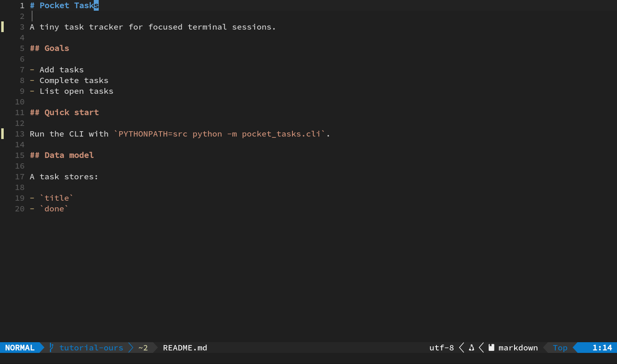
Task: Click the word 'pocket_tasks.cli' in line 13
Action: click(281, 134)
